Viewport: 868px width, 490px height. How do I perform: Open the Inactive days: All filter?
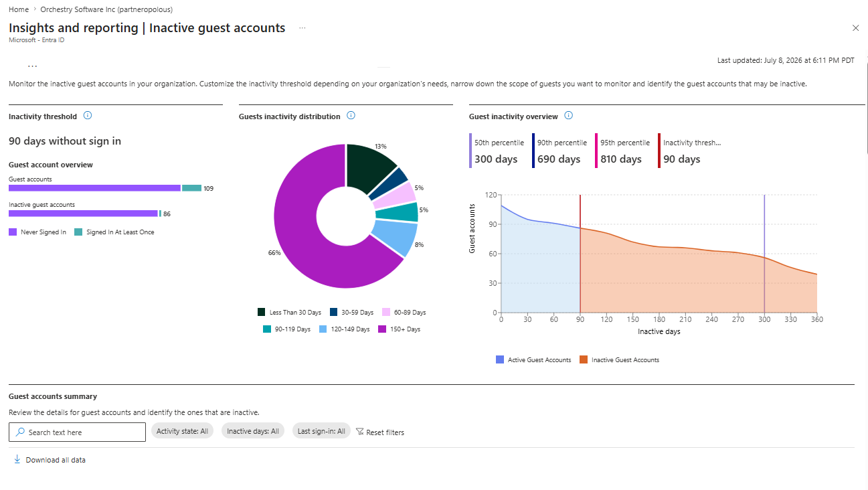click(x=253, y=431)
